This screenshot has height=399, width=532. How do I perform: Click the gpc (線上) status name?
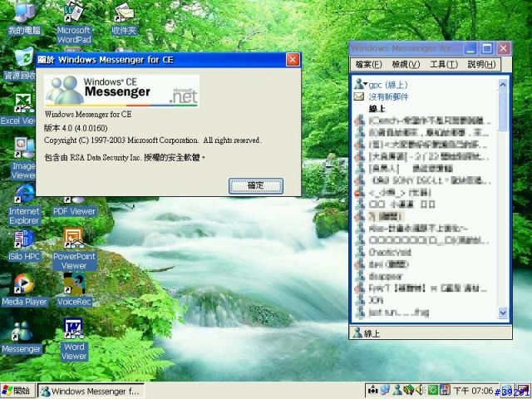[388, 85]
